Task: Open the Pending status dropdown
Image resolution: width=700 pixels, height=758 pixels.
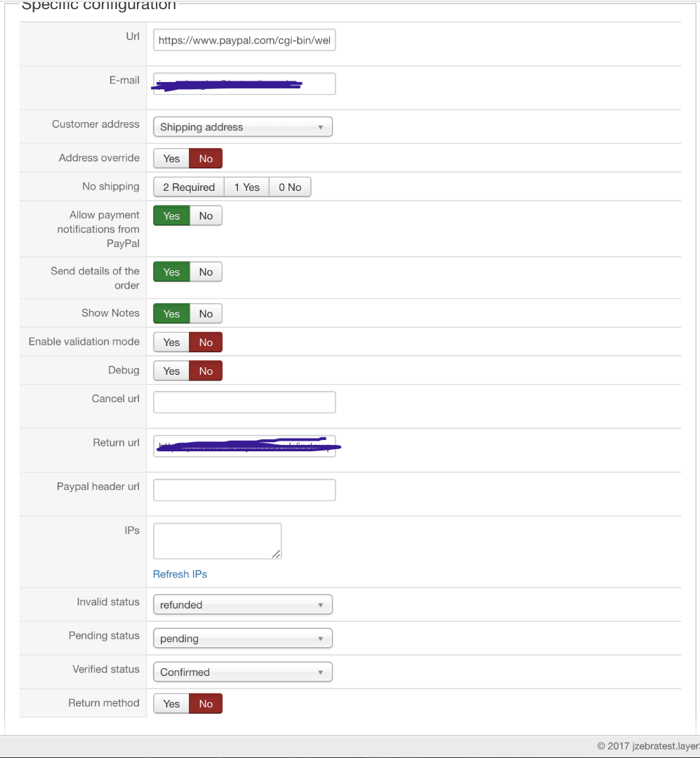Action: 242,639
